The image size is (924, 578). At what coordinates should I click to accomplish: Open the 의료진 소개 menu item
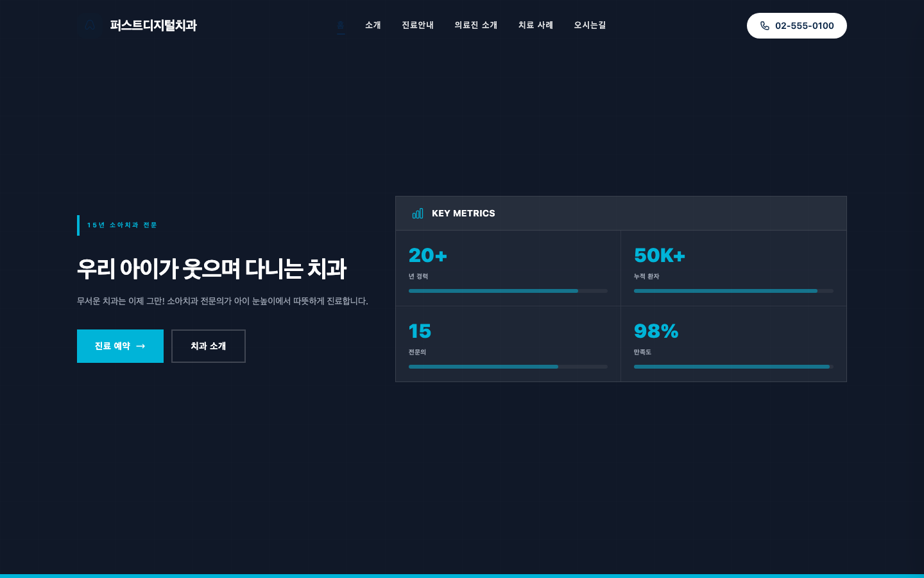475,26
